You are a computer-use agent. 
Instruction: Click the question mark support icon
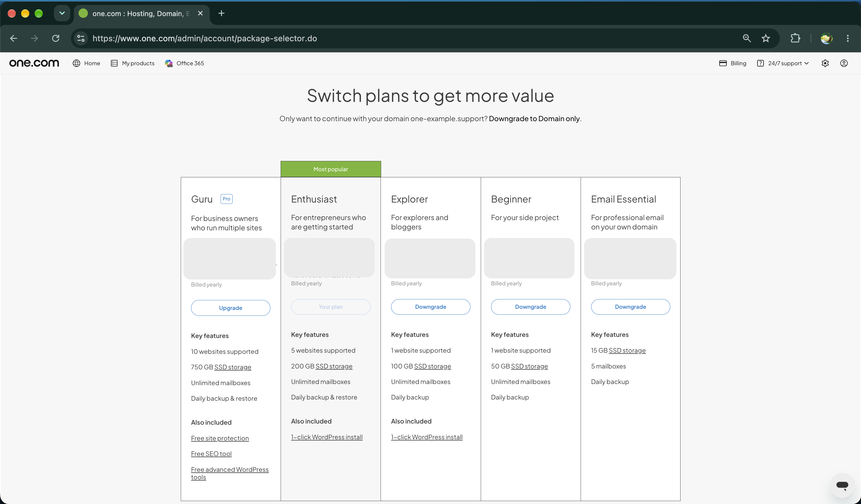(761, 63)
